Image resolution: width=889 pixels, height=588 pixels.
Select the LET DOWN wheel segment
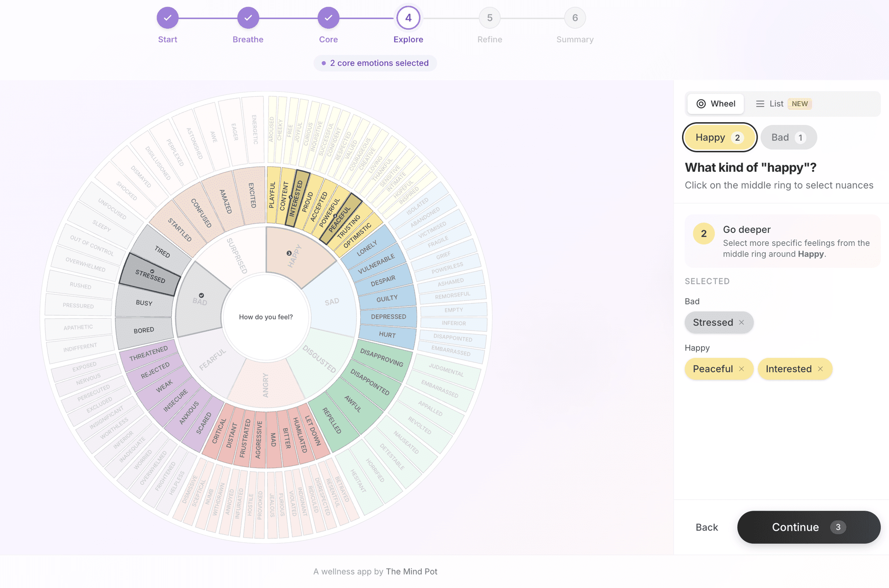(x=313, y=431)
